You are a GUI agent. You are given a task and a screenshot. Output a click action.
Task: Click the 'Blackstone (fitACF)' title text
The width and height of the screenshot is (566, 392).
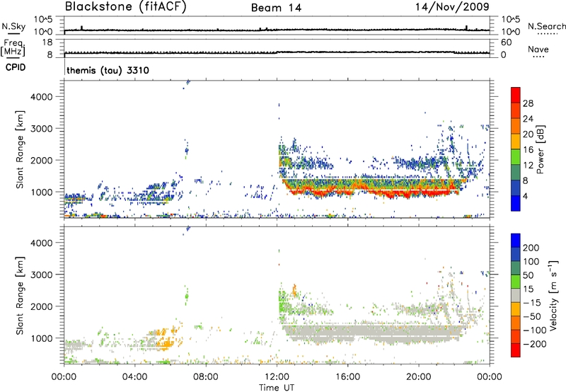(126, 6)
